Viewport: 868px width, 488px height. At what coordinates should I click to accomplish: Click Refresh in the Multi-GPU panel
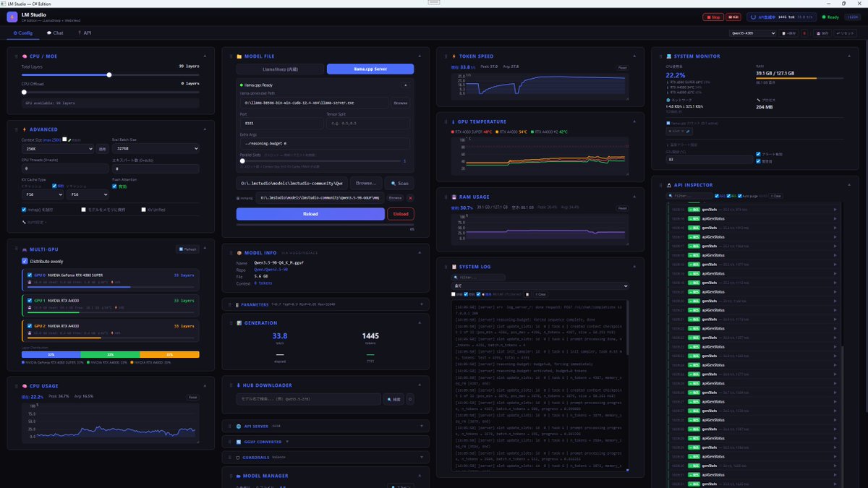[187, 249]
